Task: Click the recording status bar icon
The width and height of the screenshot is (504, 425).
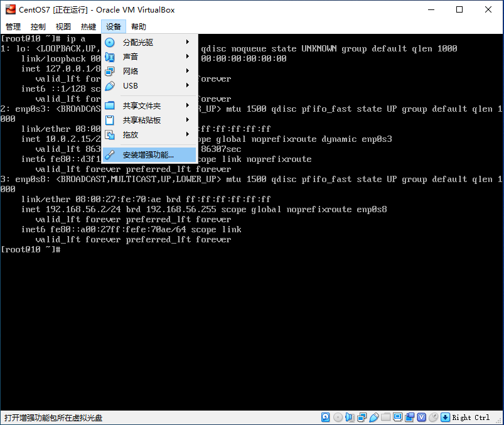Action: 409,417
